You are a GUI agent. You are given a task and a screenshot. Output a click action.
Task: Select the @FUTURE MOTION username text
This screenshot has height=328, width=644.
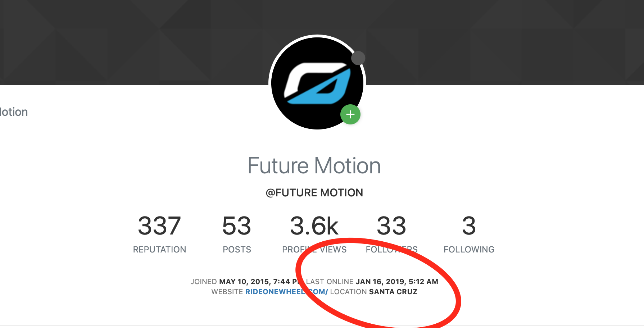[314, 193]
